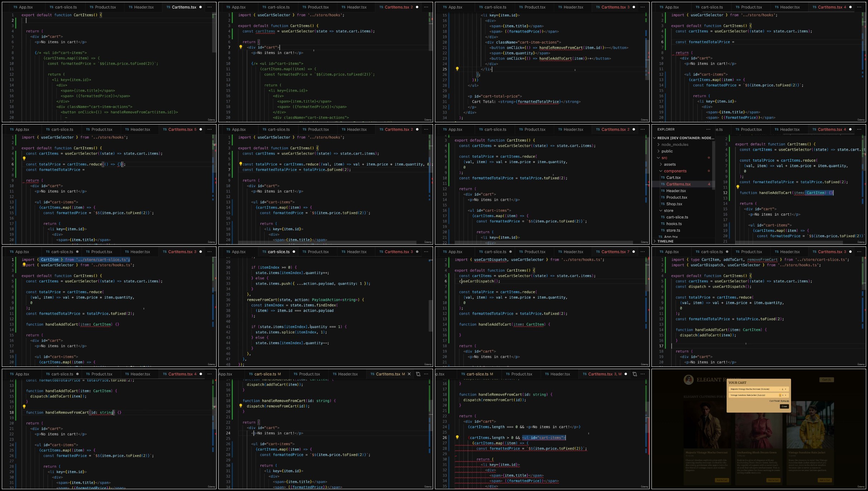
Task: Expand the assets folder under src
Action: (669, 165)
